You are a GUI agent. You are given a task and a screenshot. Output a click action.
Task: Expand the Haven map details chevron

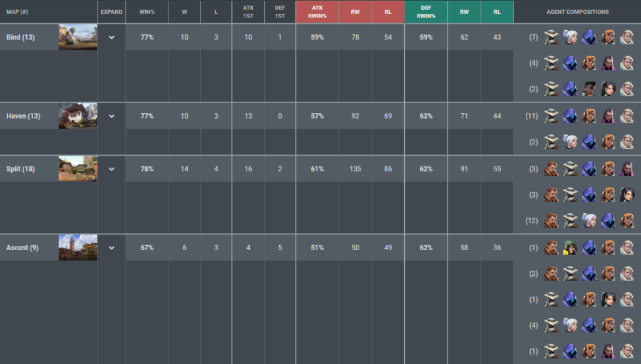point(111,116)
